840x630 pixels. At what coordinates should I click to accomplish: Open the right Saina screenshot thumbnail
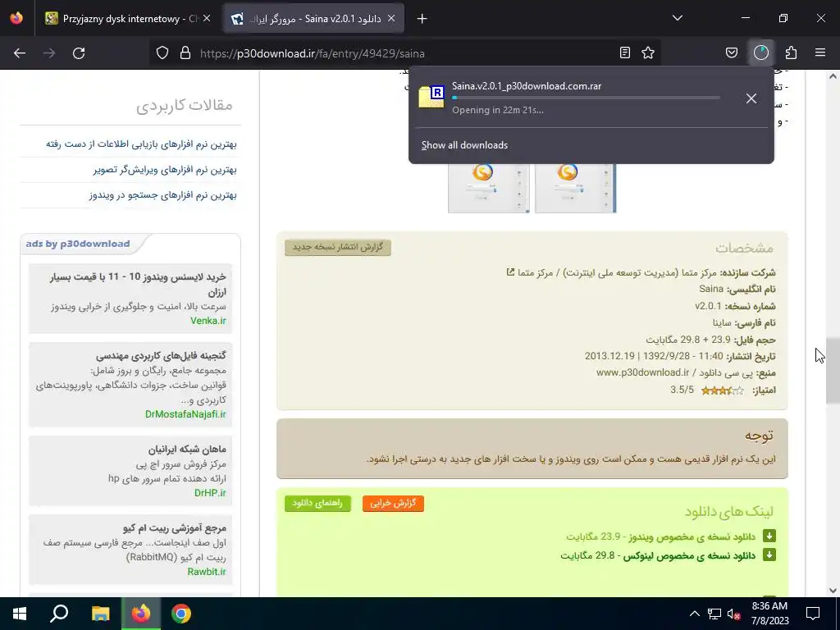[x=576, y=188]
